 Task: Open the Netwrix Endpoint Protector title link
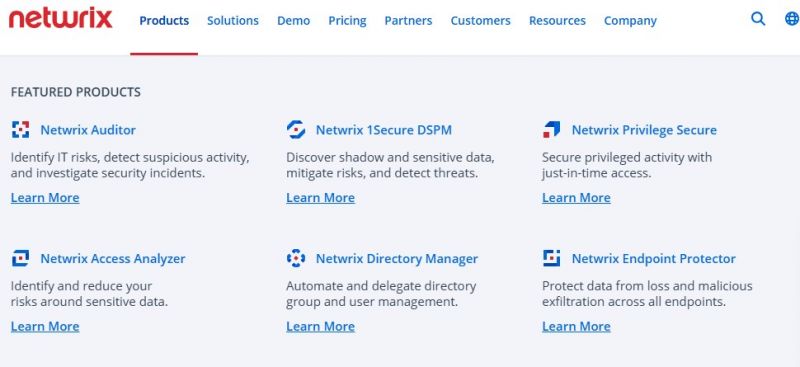click(654, 258)
